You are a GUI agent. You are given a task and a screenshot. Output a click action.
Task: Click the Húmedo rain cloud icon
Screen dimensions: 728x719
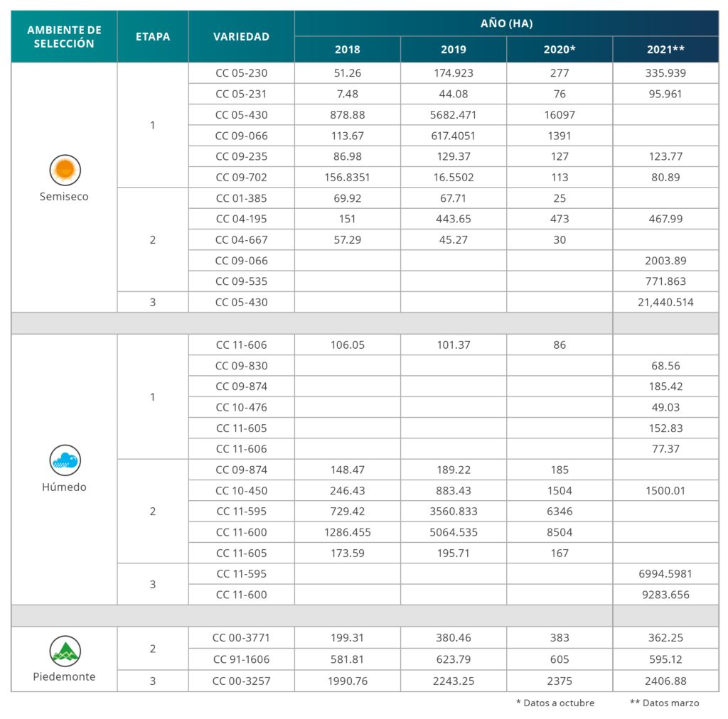[x=65, y=460]
